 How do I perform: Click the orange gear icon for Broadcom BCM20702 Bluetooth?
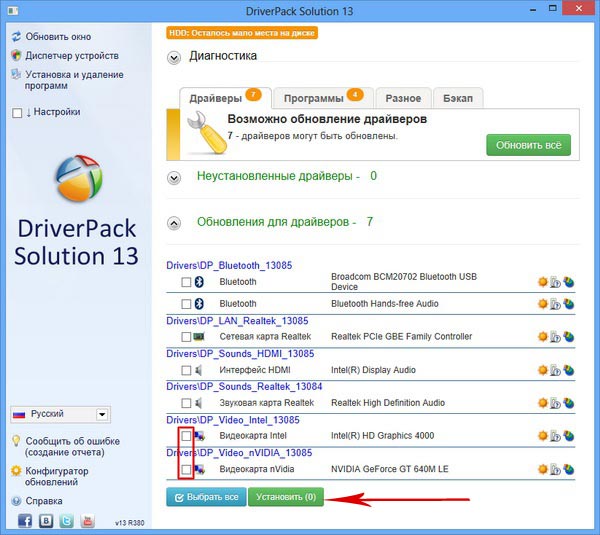(543, 282)
